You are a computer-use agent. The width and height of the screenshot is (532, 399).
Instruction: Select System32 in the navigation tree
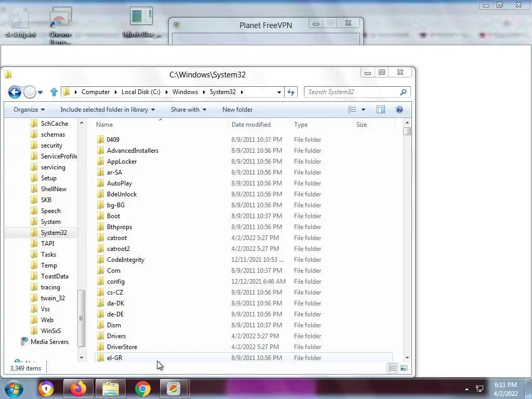54,232
